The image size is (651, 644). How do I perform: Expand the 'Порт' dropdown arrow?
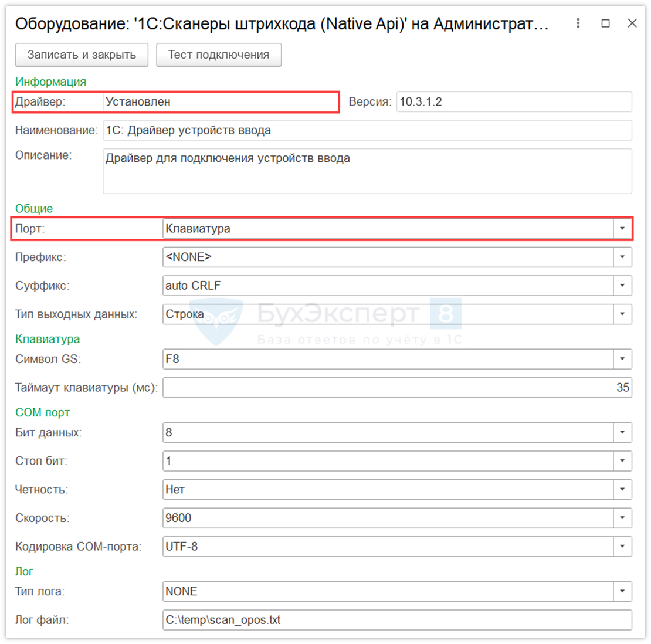[x=622, y=228]
